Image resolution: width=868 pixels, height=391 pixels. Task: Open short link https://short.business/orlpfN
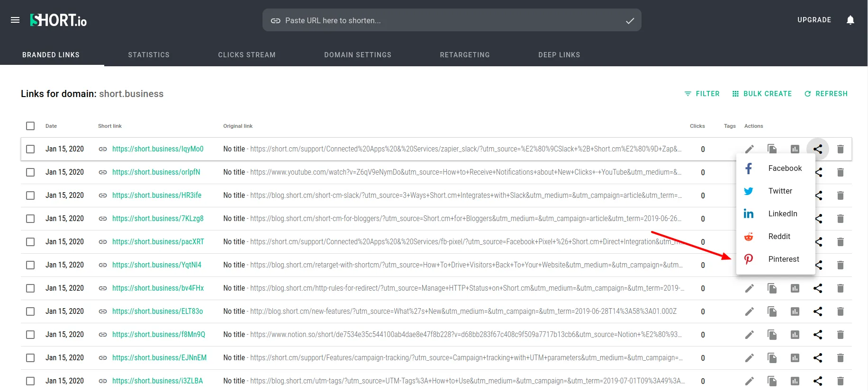point(156,172)
